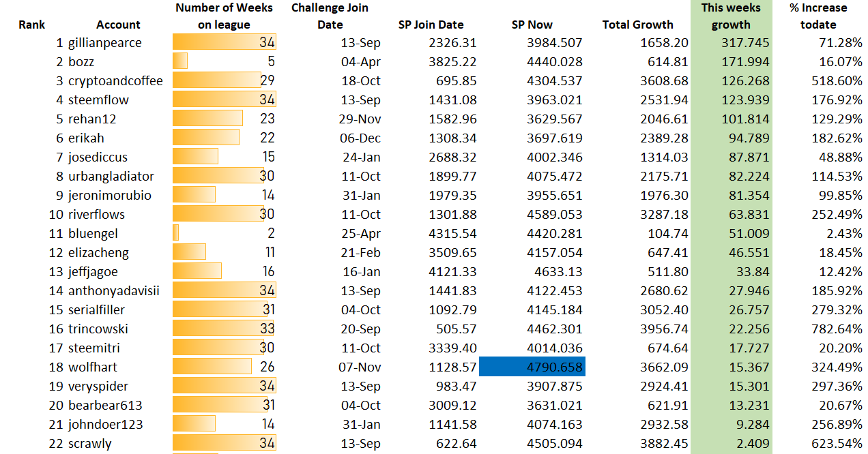
Task: Select this week's growth value 317.745
Action: (745, 42)
